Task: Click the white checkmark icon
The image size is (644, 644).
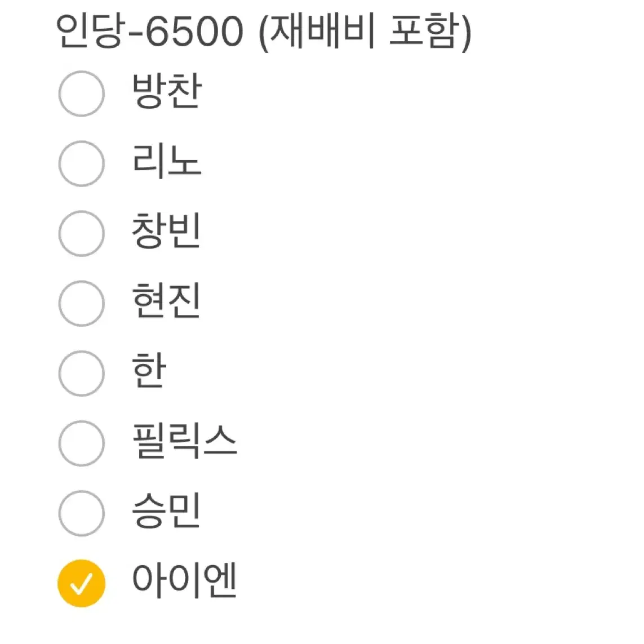Action: [81, 584]
